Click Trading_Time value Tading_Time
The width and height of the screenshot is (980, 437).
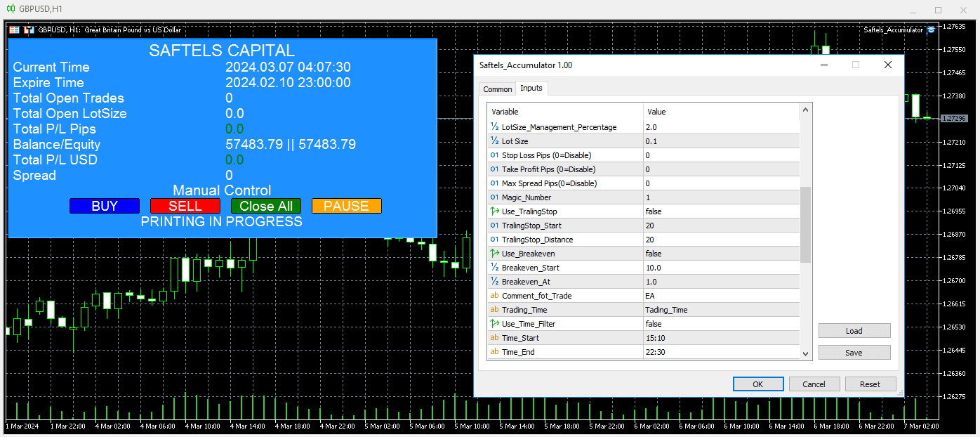(721, 310)
